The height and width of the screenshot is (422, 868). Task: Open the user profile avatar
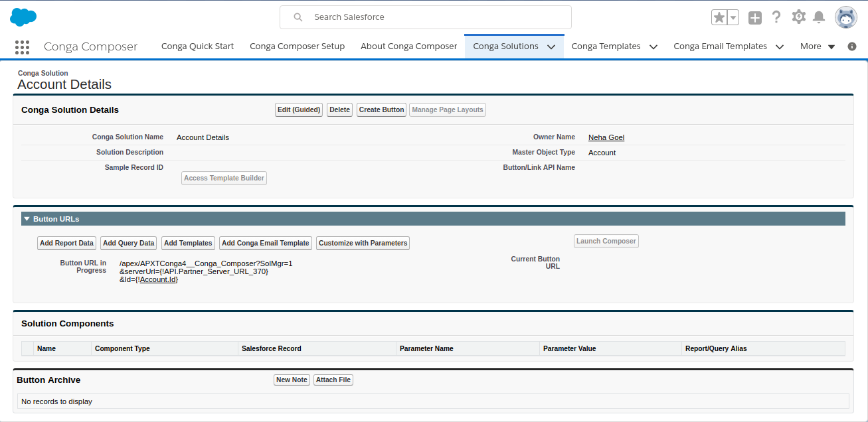coord(846,18)
